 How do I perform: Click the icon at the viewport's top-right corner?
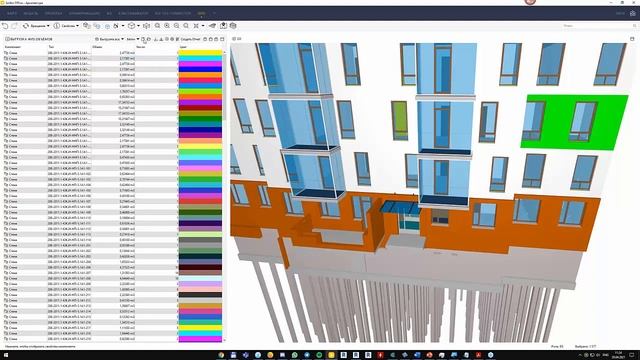coord(632,39)
